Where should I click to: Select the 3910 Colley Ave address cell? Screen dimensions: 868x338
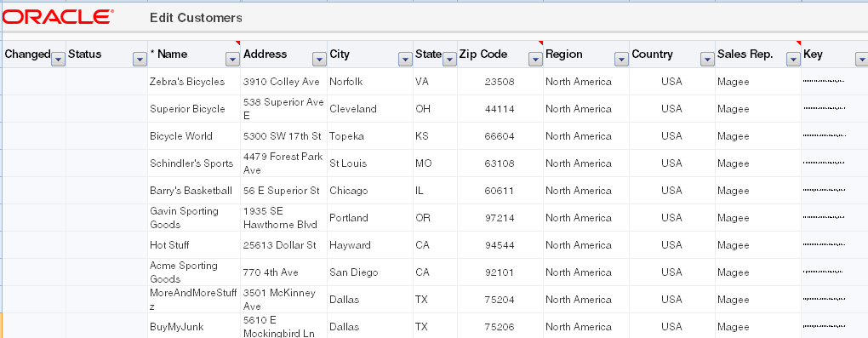pyautogui.click(x=283, y=82)
